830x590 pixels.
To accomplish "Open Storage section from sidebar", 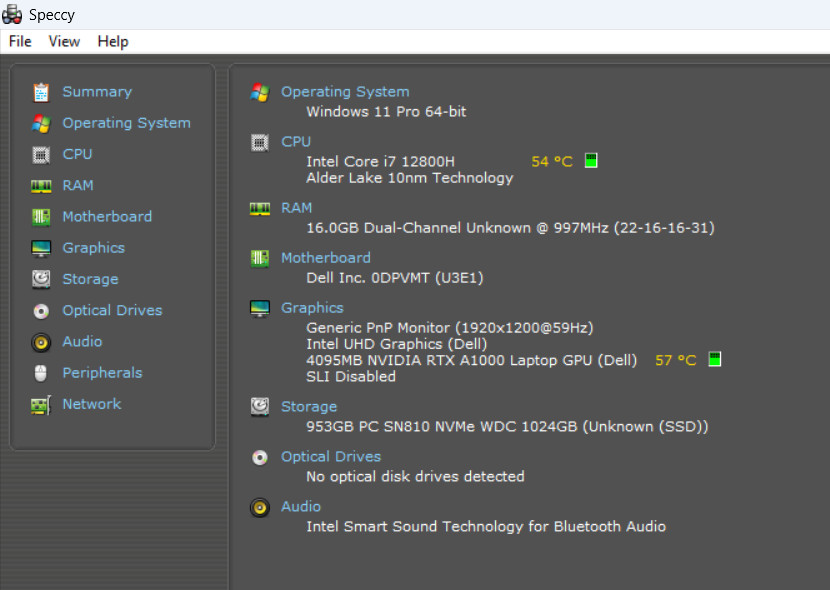I will coord(91,279).
